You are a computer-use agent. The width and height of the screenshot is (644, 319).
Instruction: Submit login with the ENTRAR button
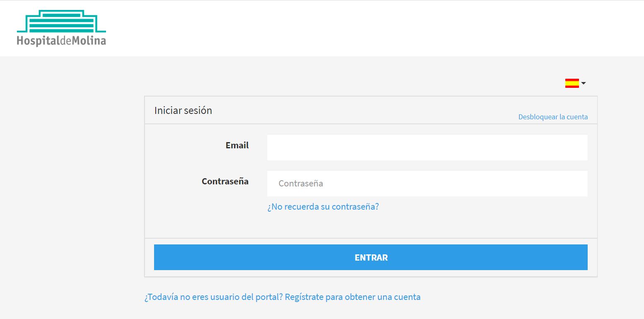pyautogui.click(x=371, y=257)
